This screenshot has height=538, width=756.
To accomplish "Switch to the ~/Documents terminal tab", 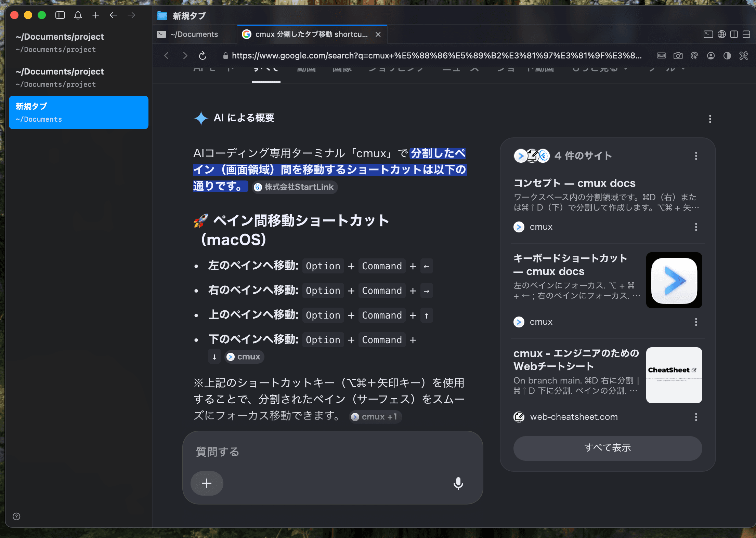I will pyautogui.click(x=195, y=34).
